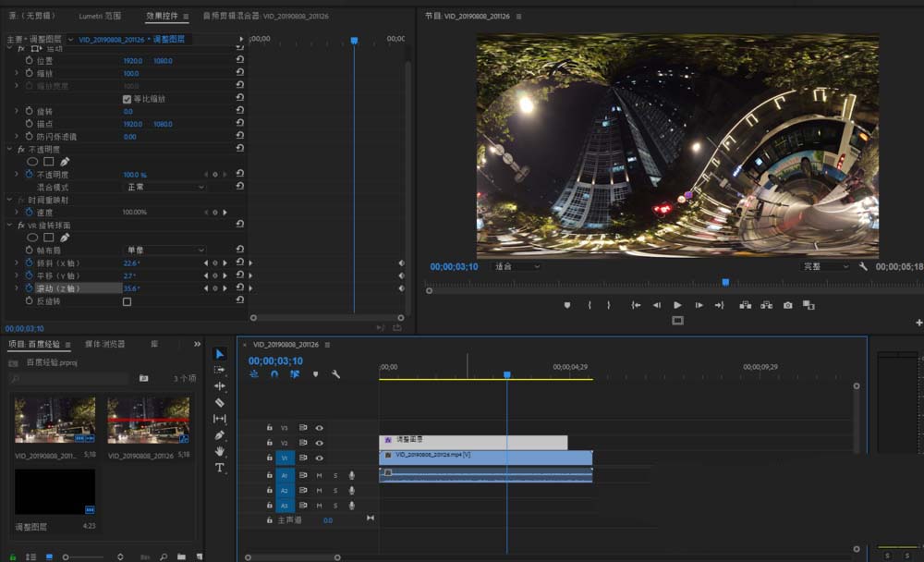
Task: Mute audio track A1
Action: click(x=319, y=475)
